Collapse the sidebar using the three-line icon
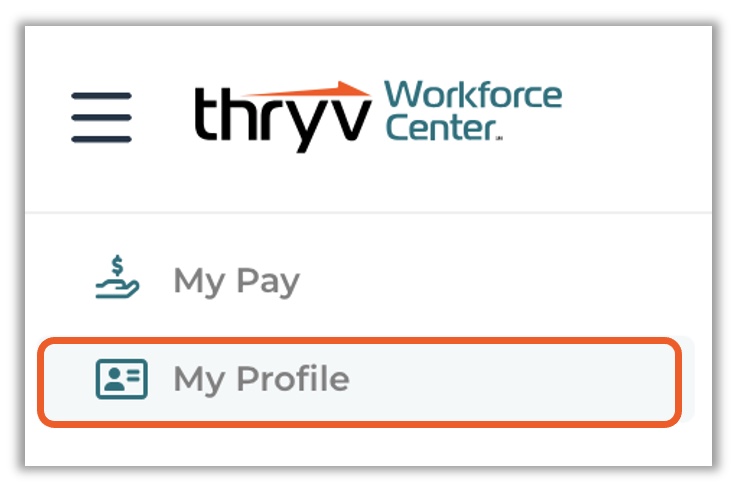The width and height of the screenshot is (740, 492). pos(101,117)
